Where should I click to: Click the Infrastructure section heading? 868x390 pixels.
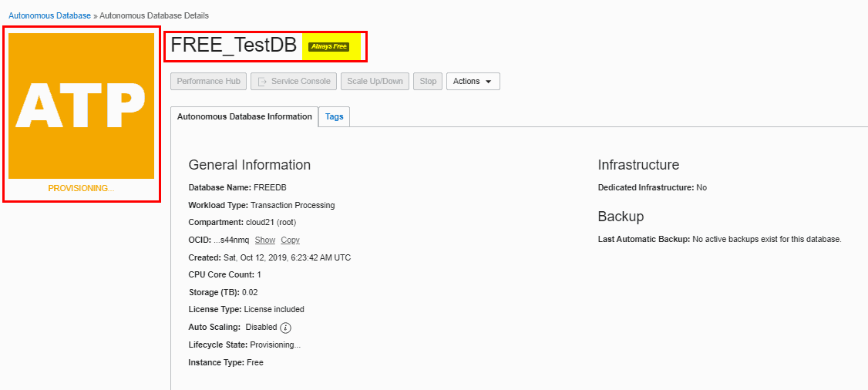(638, 165)
